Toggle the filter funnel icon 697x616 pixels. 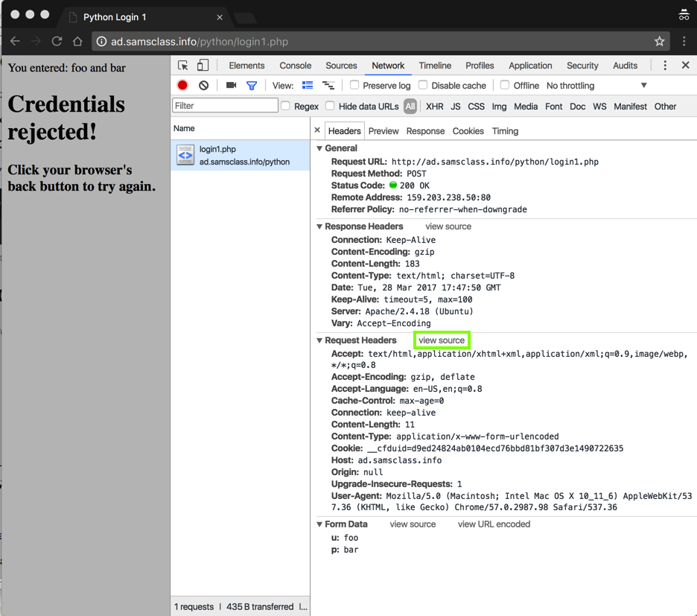[252, 86]
